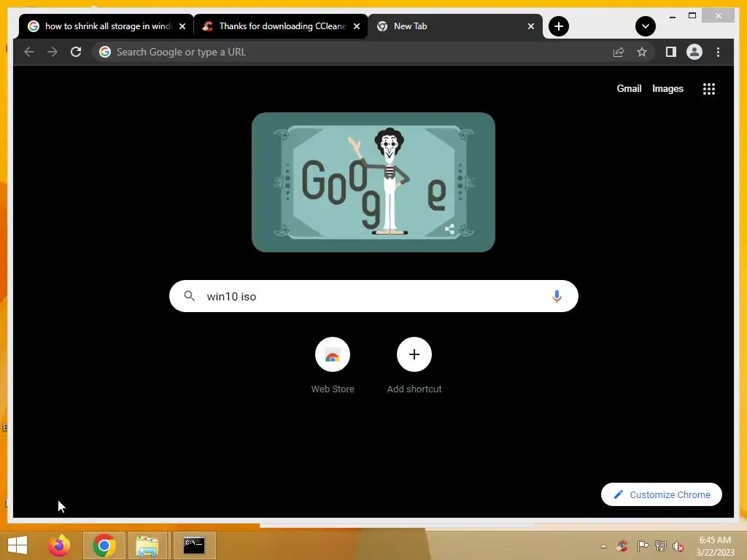Share the Google Doodle
The image size is (747, 560).
point(449,229)
